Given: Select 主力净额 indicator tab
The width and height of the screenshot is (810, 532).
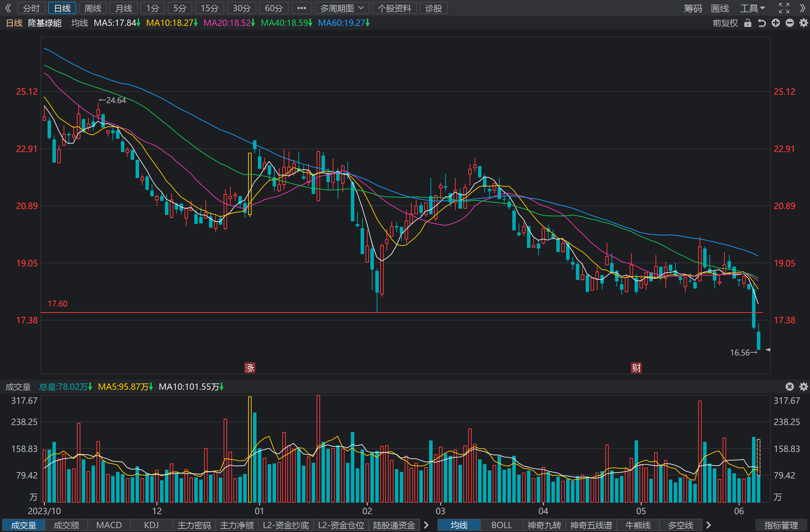Looking at the screenshot, I should tap(237, 525).
